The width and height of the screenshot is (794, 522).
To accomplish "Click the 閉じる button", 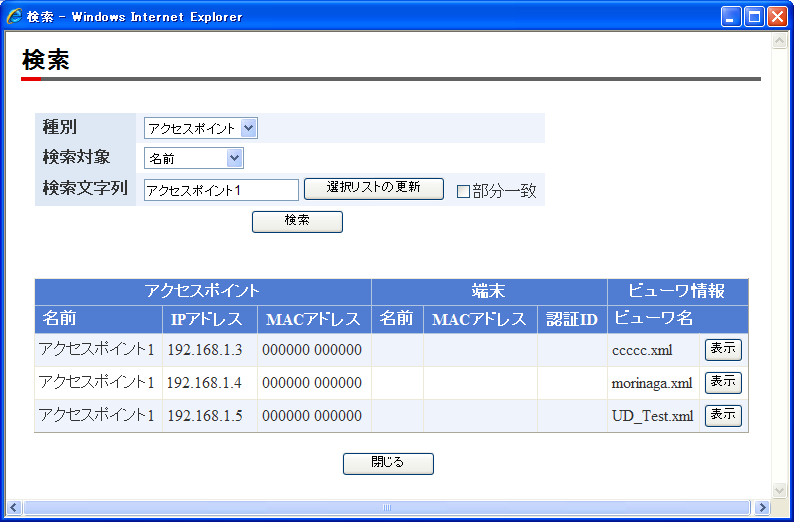I will [x=388, y=463].
